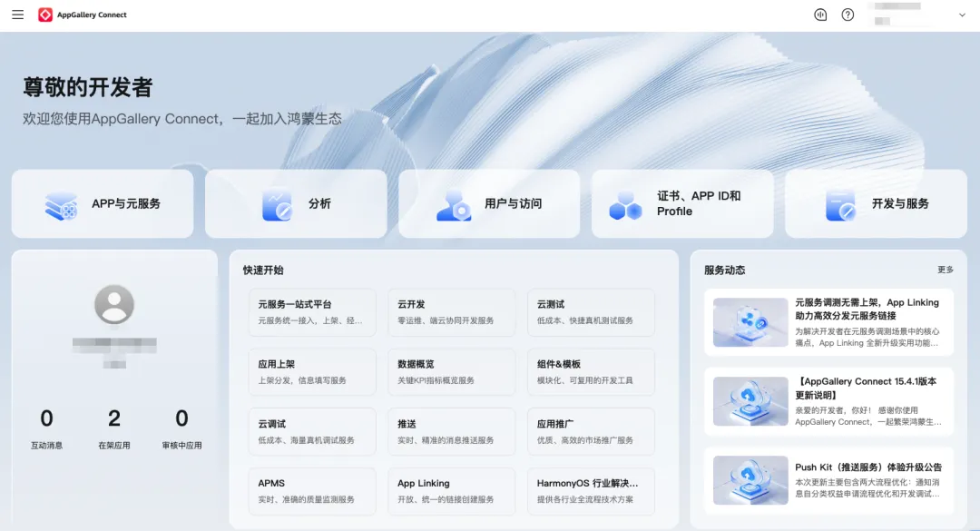
Task: View 在架应用 count of 2
Action: 114,418
